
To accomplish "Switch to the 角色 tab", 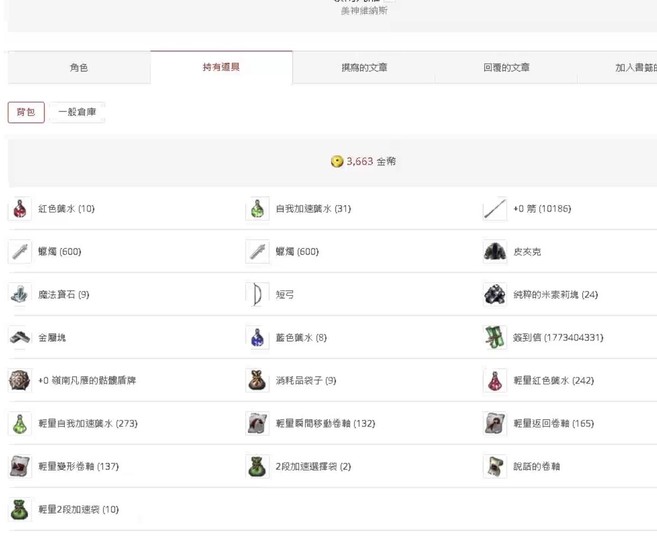I will [x=79, y=68].
